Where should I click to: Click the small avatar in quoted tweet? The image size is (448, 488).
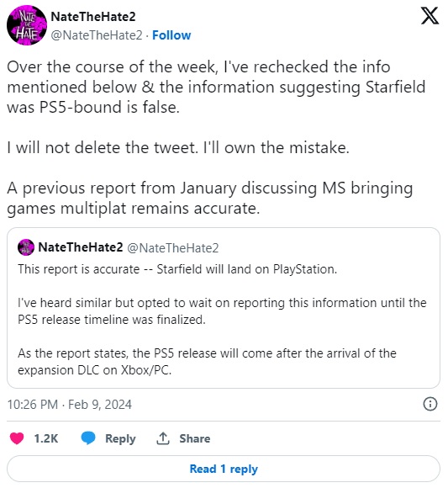coord(26,247)
